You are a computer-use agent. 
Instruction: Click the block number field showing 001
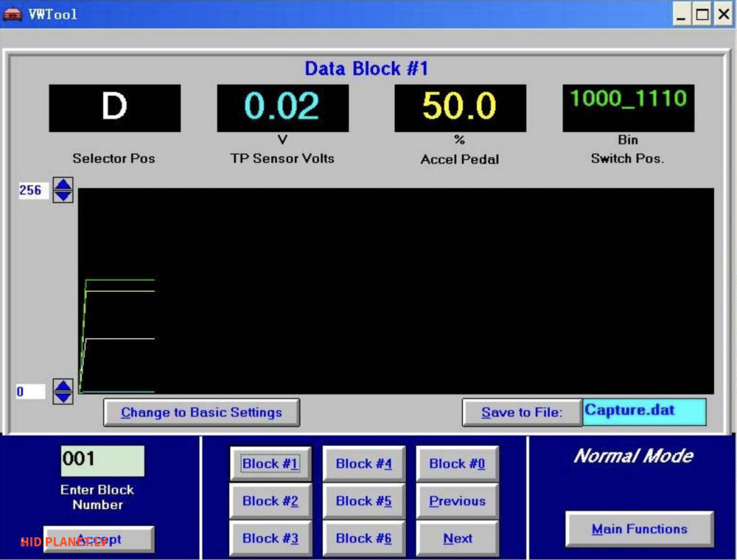click(x=102, y=461)
